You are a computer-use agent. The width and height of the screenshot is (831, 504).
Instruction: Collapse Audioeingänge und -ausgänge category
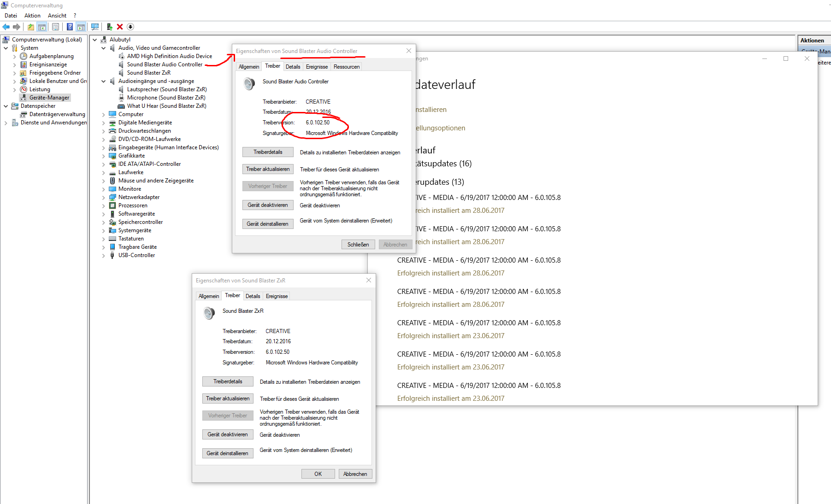coord(104,81)
